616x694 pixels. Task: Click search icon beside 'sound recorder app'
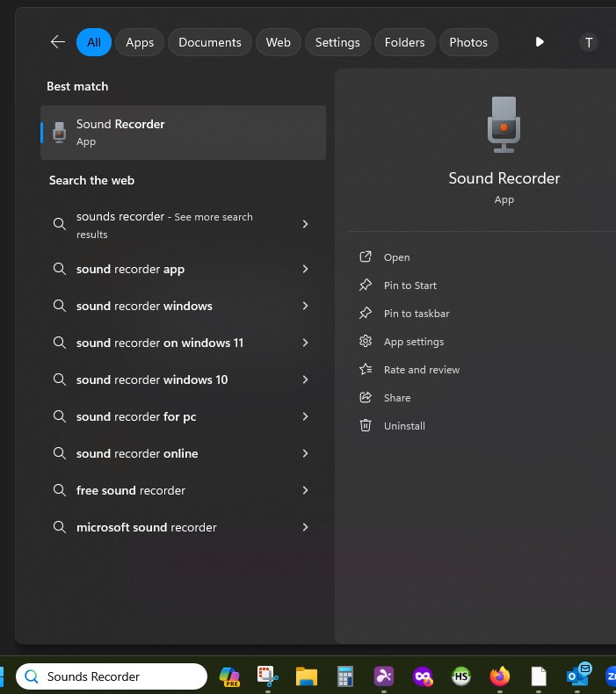(x=60, y=269)
